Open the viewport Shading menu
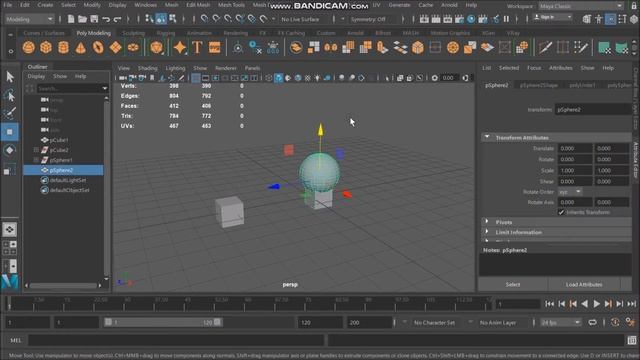 point(147,68)
